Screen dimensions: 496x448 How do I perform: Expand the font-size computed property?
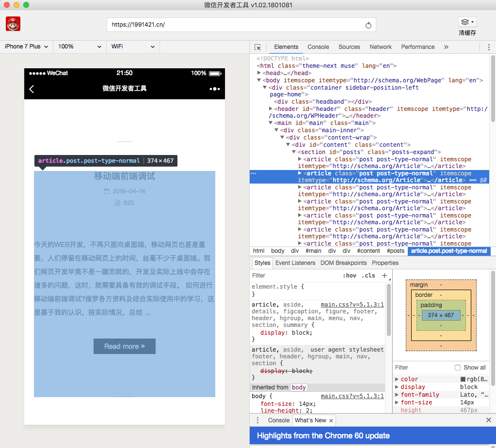(x=397, y=402)
